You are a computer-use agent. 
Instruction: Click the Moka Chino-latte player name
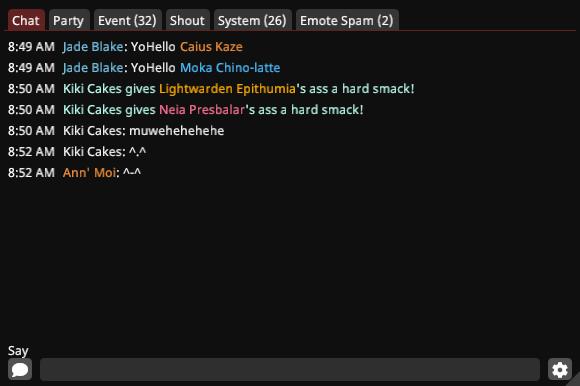[230, 68]
